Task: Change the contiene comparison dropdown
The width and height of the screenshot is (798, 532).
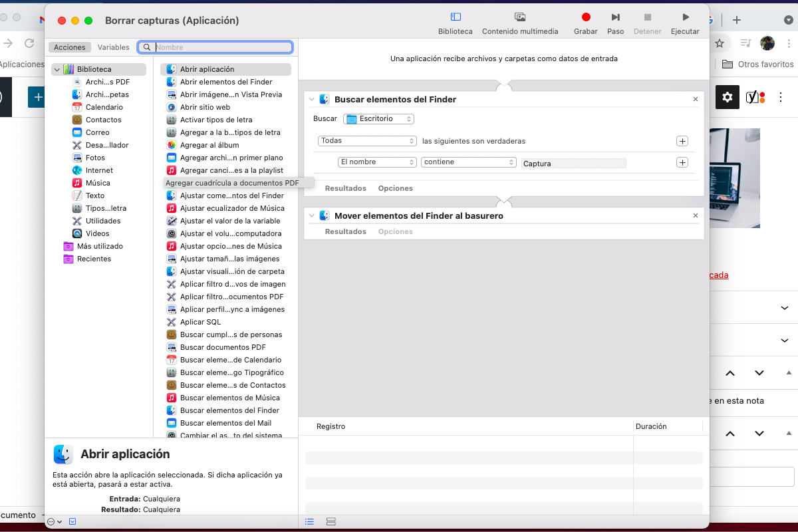Action: (x=468, y=162)
